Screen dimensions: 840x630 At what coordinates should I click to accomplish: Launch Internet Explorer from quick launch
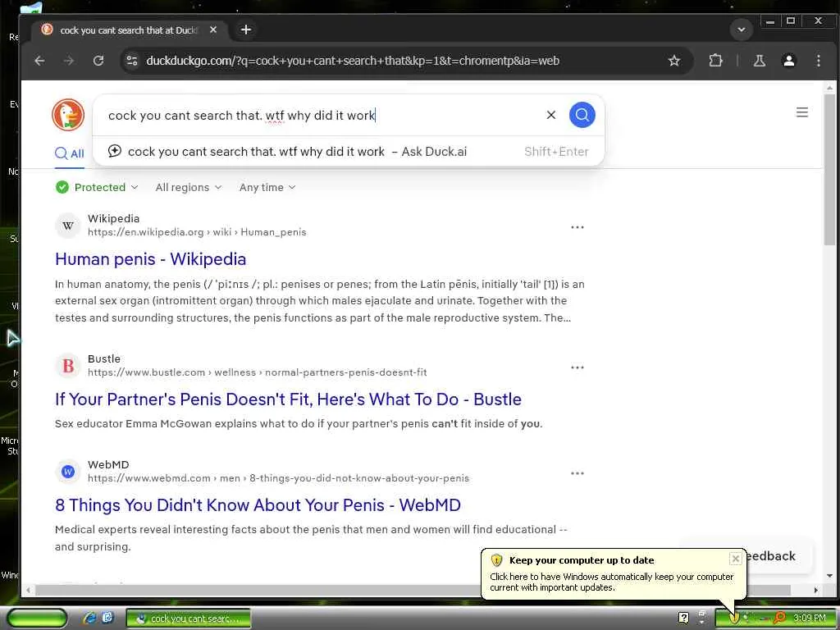(x=89, y=619)
